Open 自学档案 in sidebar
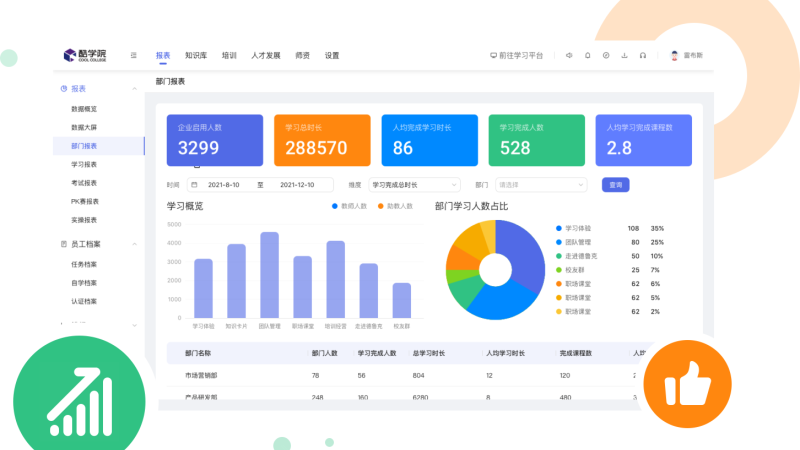800x450 pixels. click(x=84, y=283)
